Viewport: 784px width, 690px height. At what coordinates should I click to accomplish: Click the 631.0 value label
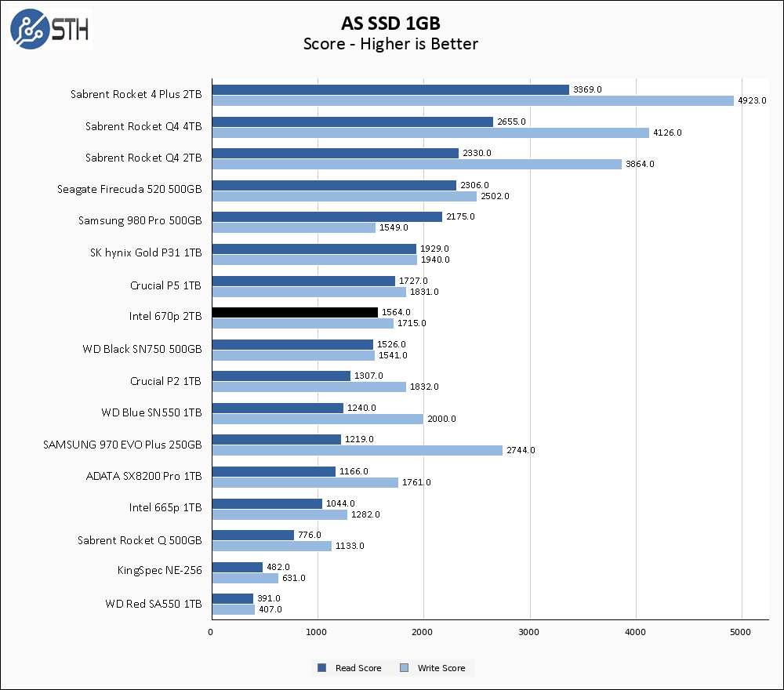(x=293, y=578)
